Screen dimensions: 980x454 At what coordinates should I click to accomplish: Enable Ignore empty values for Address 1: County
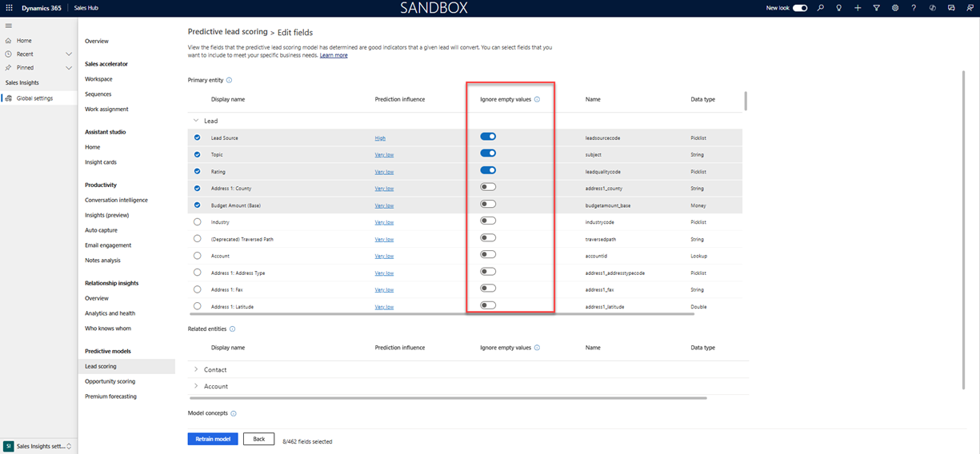click(488, 187)
